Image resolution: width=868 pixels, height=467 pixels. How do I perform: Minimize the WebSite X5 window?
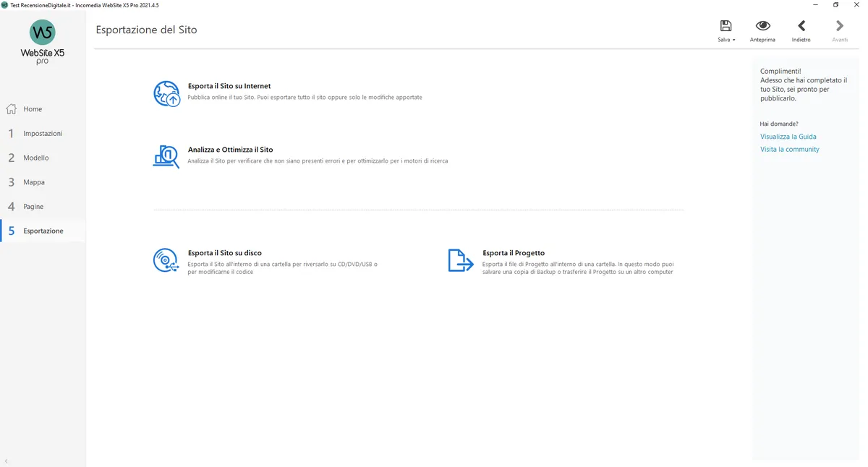(814, 5)
